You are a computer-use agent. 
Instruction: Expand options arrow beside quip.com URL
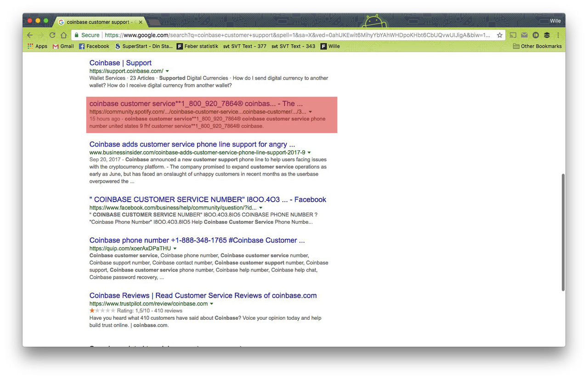pos(175,249)
